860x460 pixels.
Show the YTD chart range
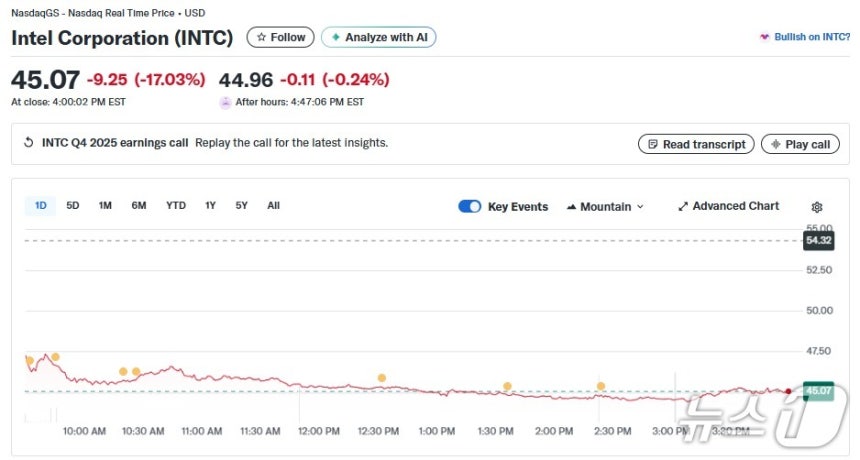click(x=176, y=206)
